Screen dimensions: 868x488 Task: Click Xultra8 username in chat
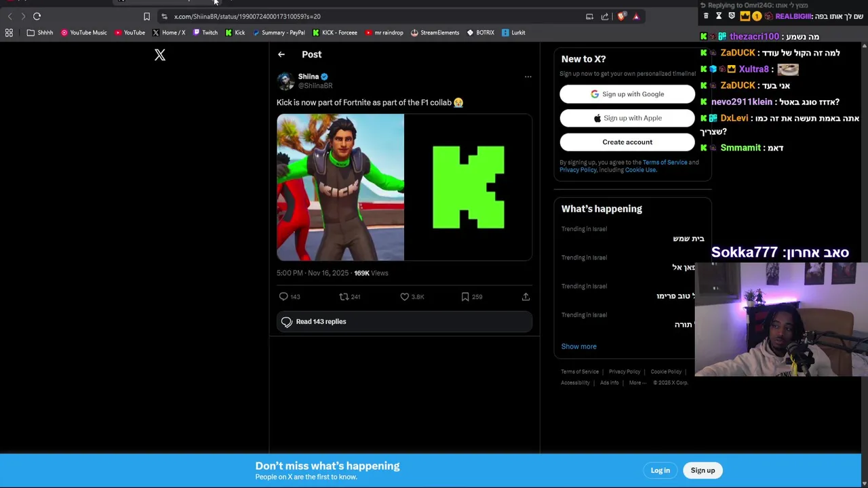click(x=753, y=69)
